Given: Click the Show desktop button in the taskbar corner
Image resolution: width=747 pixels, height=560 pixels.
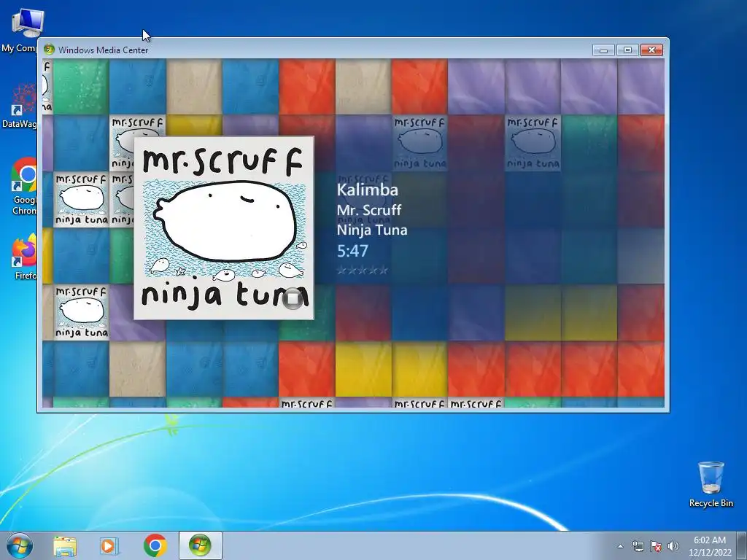Looking at the screenshot, I should 742,545.
